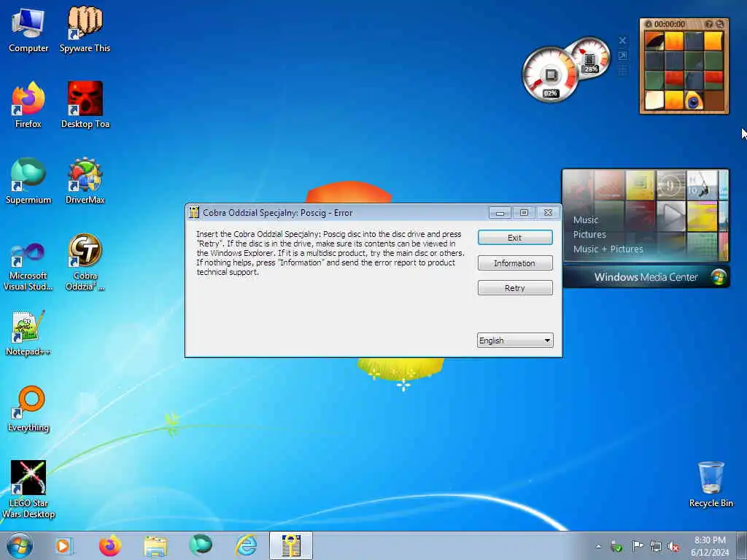
Task: Select Music + Pictures in Media Center gadget
Action: point(608,249)
